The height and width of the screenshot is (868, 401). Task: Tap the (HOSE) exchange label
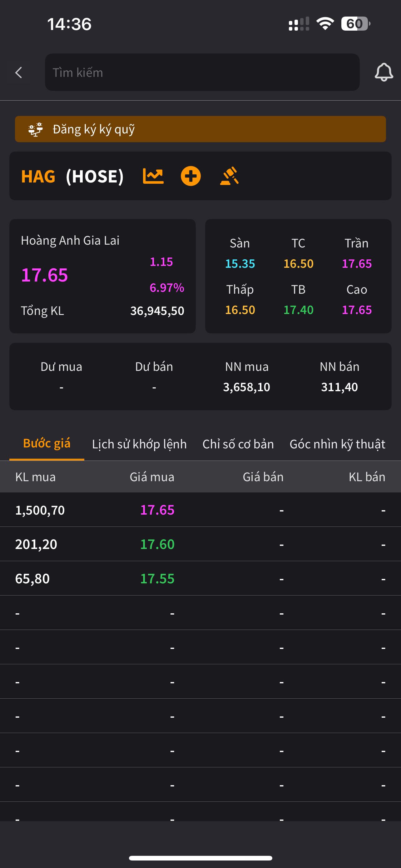[95, 176]
